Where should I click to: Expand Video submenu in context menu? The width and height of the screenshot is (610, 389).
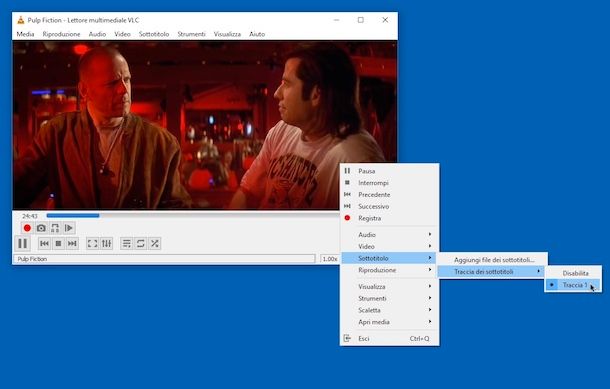pos(389,247)
